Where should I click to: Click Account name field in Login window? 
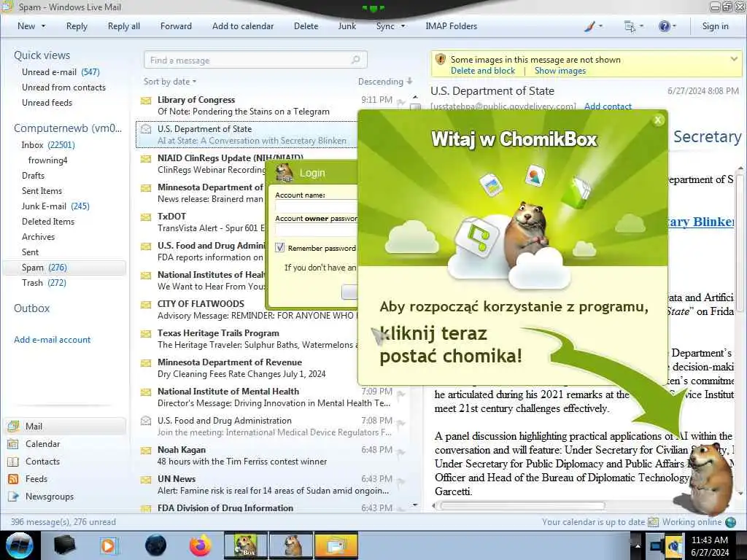[x=316, y=206]
